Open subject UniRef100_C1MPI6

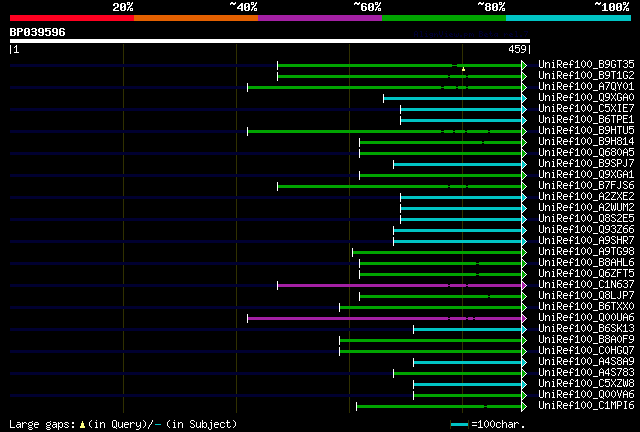click(586, 406)
